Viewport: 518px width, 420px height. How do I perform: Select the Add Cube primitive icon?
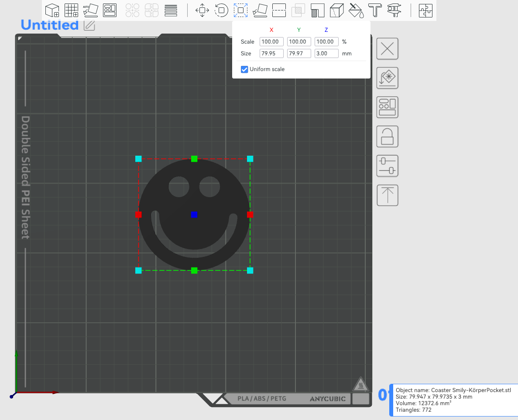point(52,10)
